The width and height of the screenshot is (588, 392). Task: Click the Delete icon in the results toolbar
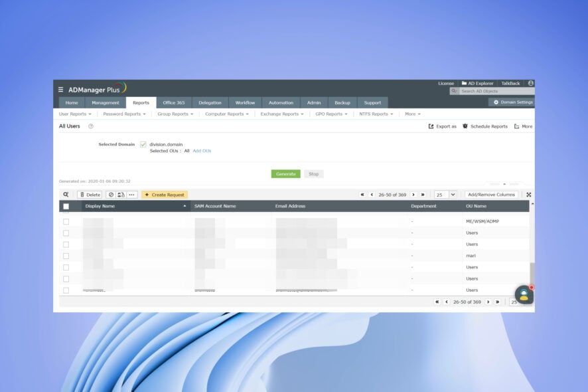tap(89, 194)
